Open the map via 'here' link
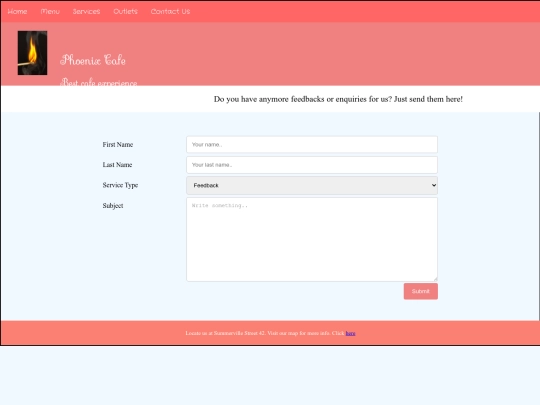Screen dimensions: 540x405 [350, 333]
